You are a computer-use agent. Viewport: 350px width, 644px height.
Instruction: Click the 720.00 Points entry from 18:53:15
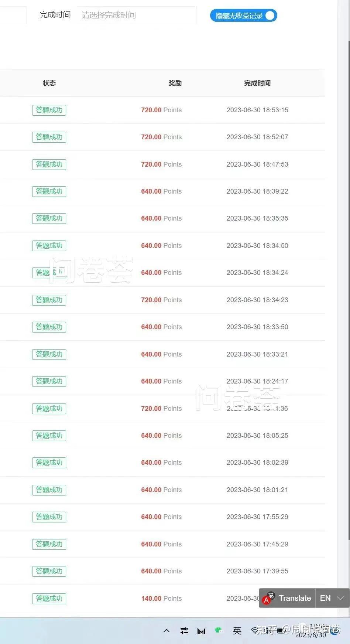click(x=161, y=110)
